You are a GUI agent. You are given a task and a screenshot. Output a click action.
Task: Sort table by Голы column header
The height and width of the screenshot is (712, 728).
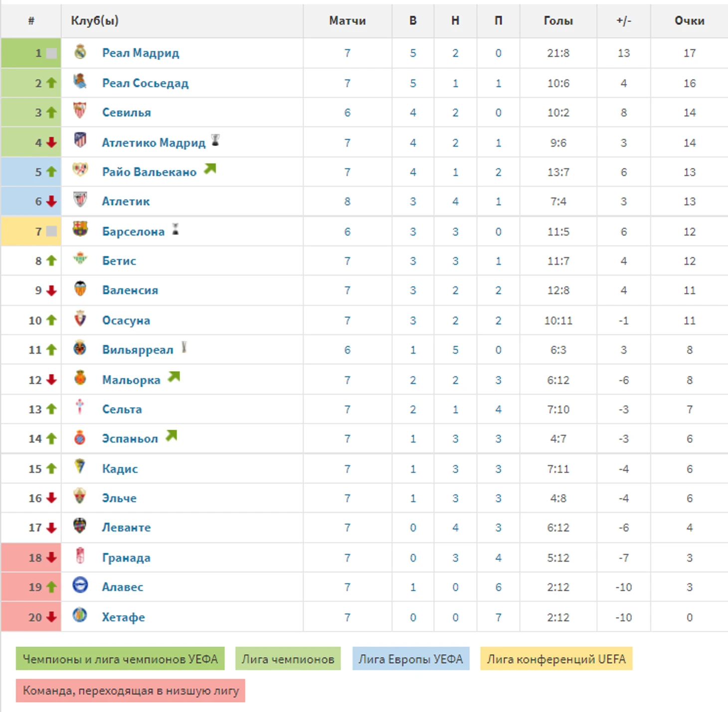(x=558, y=20)
